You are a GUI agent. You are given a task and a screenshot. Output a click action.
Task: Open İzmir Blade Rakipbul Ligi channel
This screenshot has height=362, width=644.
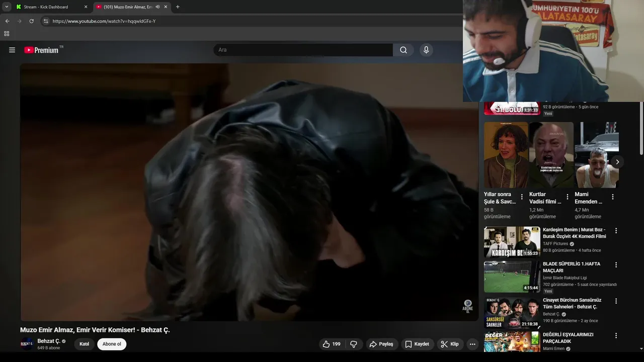(x=565, y=278)
